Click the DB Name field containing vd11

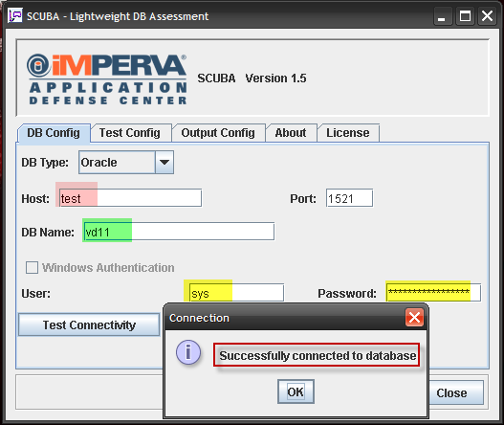(x=179, y=232)
